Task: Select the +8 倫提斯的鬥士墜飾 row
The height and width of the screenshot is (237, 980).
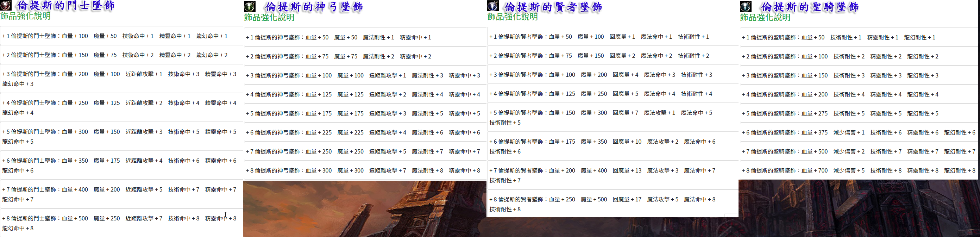Action: (122, 223)
